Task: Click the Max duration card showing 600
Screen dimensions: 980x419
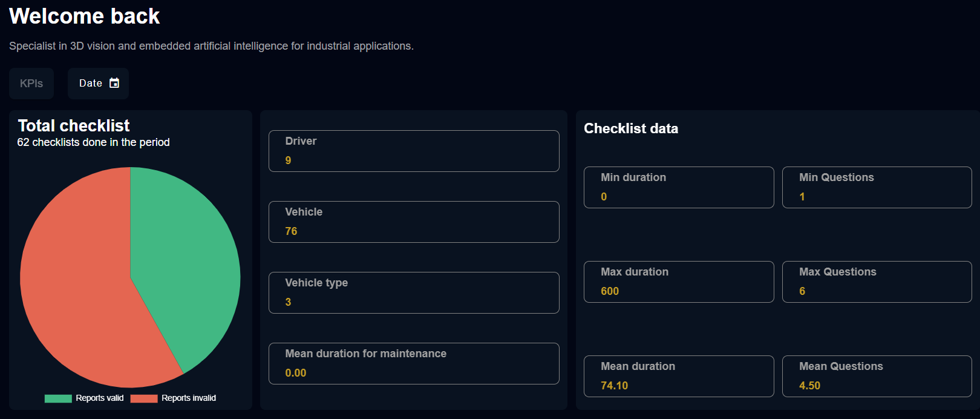Action: click(678, 282)
